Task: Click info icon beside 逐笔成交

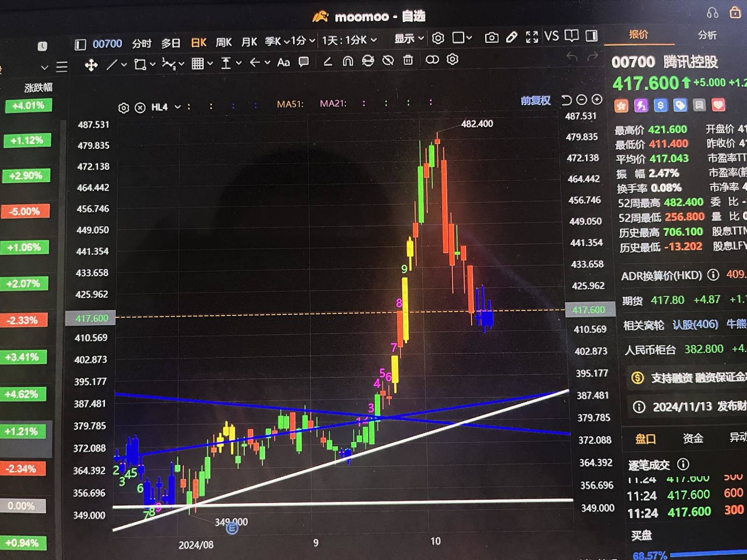Action: pos(683,464)
